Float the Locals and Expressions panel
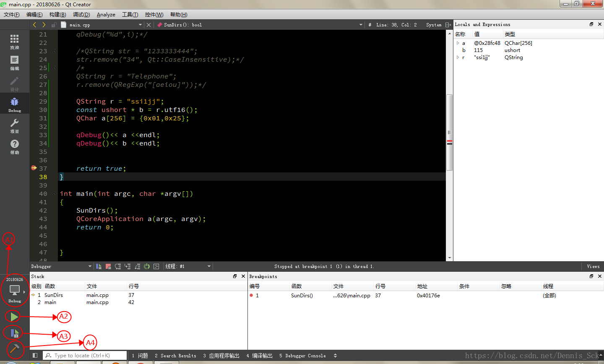 point(591,24)
